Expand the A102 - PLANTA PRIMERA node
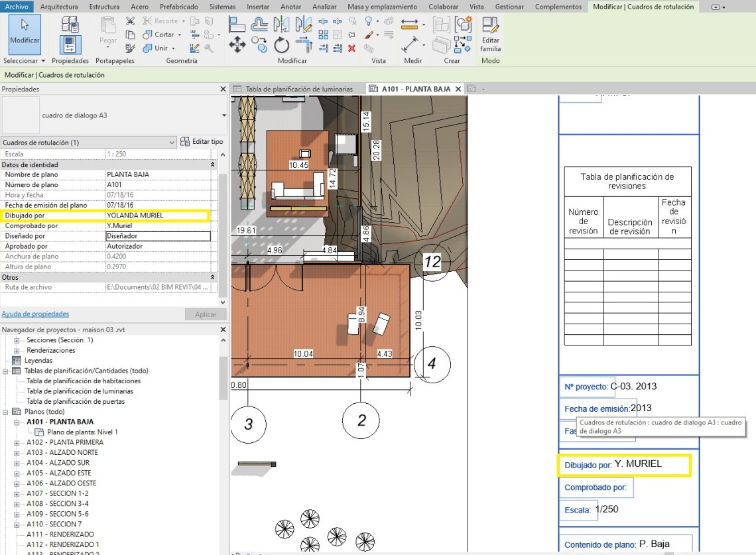 pos(17,442)
